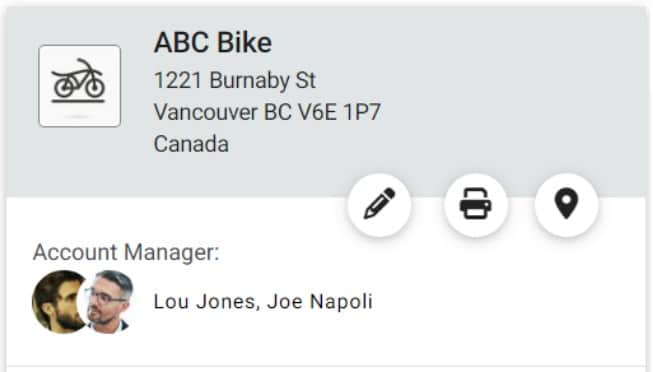Open the map location pin button
Screen dimensions: 653x372
tap(566, 204)
